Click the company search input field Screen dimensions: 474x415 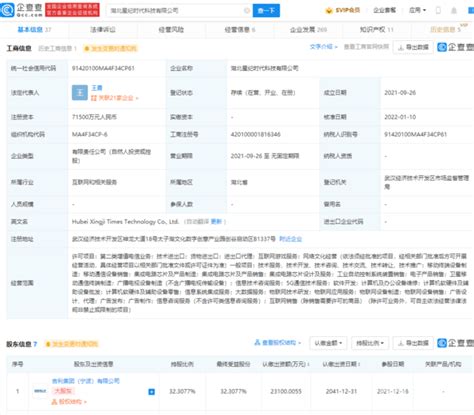click(x=180, y=11)
